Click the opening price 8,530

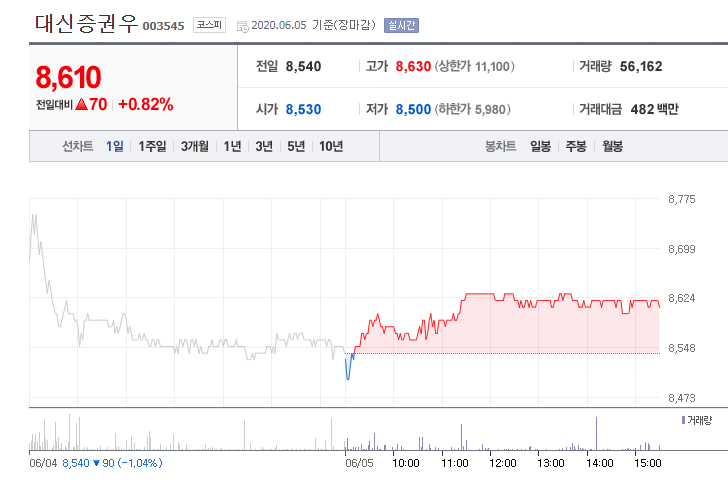click(303, 109)
